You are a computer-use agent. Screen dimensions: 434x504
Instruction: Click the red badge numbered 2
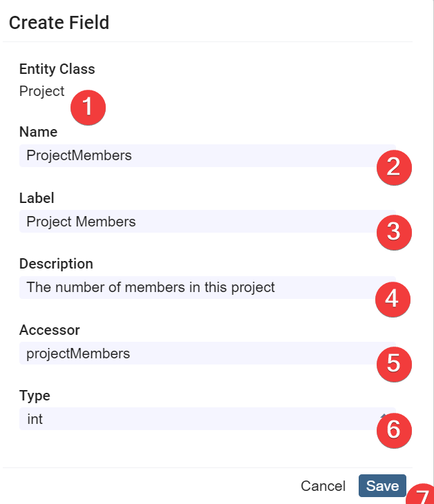point(394,166)
